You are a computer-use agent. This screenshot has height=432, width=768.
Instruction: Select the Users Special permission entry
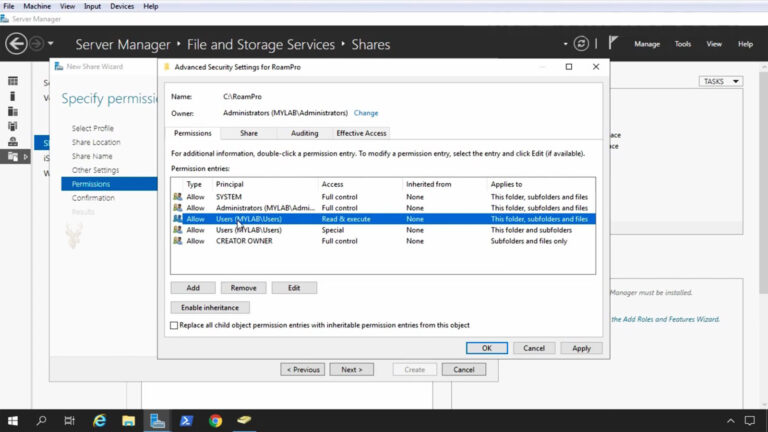[383, 230]
